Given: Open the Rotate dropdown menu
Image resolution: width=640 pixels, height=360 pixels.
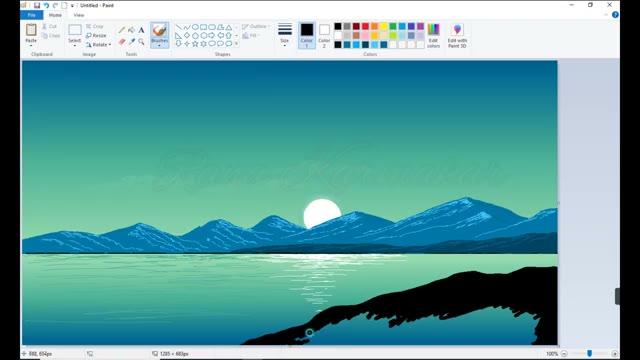Looking at the screenshot, I should point(99,44).
